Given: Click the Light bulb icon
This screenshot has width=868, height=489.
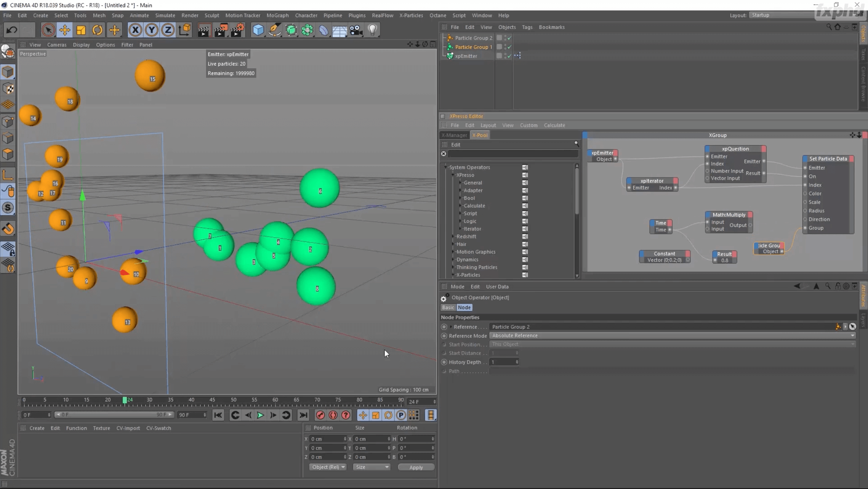Looking at the screenshot, I should pyautogui.click(x=372, y=30).
